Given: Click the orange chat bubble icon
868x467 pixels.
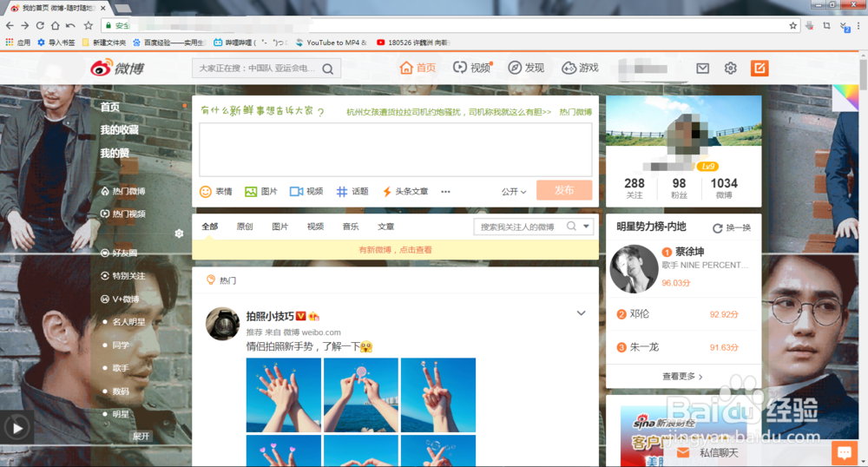Looking at the screenshot, I should click(845, 453).
